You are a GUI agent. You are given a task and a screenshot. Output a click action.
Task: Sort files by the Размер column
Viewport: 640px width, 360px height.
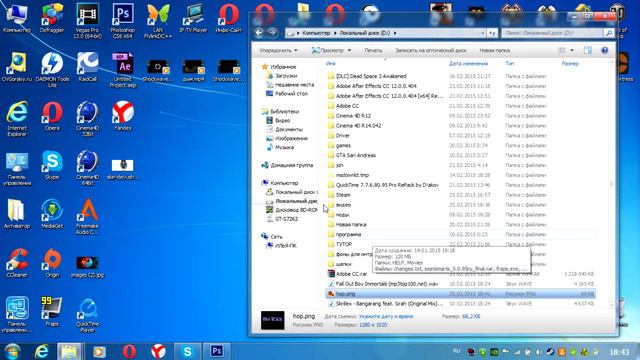[x=570, y=64]
